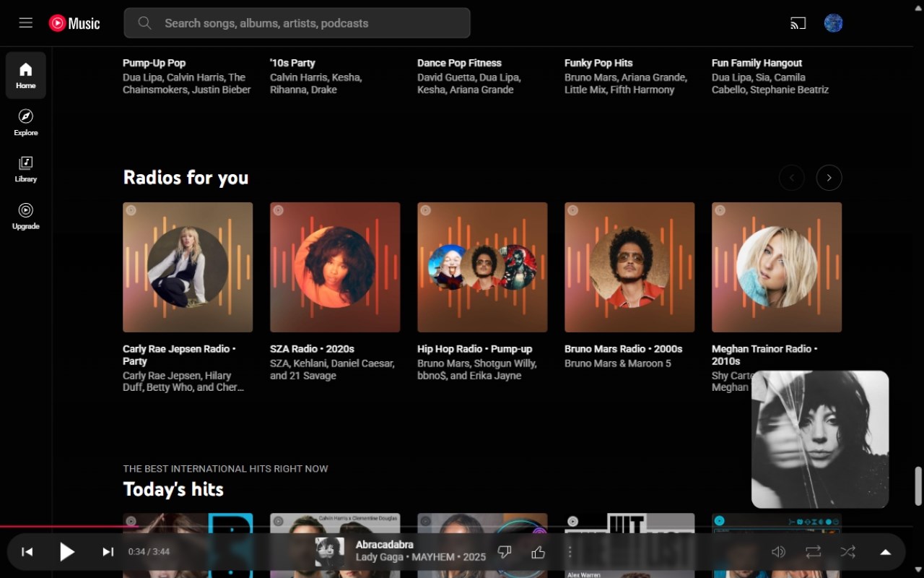Screen dimensions: 924x578
Task: Go to Home in sidebar
Action: [26, 75]
